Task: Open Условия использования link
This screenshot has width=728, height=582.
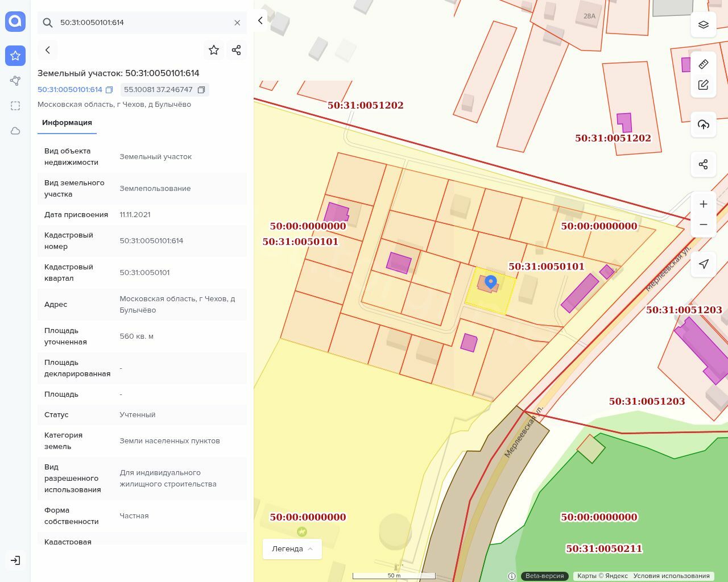Action: (x=671, y=576)
